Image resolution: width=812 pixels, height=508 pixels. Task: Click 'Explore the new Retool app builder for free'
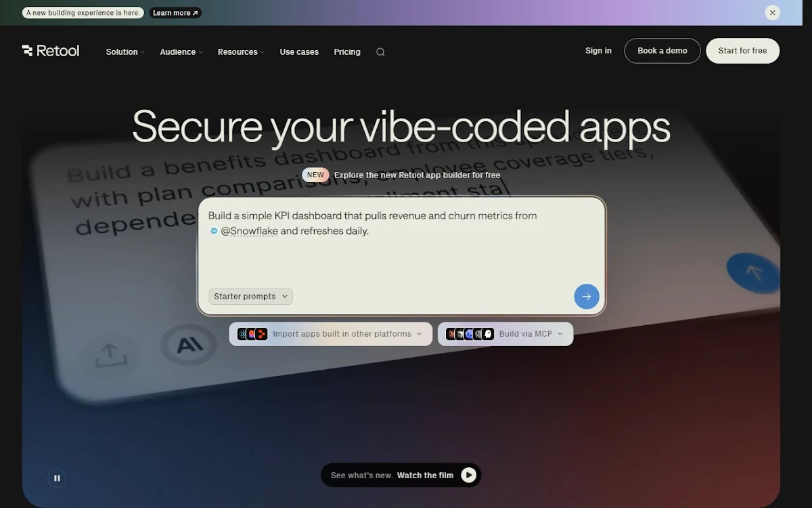click(x=418, y=175)
